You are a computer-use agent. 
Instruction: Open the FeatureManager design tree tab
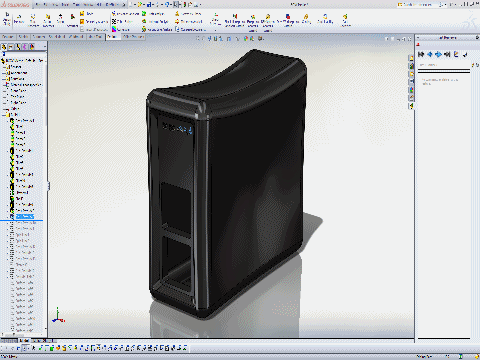(4, 47)
